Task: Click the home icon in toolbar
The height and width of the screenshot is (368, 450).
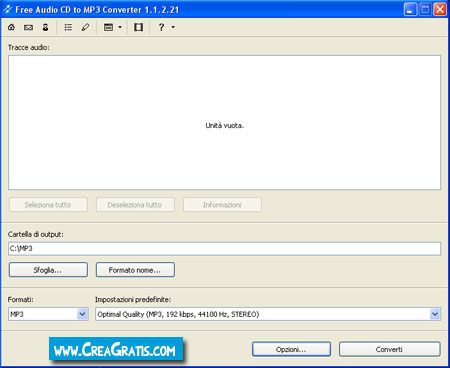Action: tap(11, 27)
